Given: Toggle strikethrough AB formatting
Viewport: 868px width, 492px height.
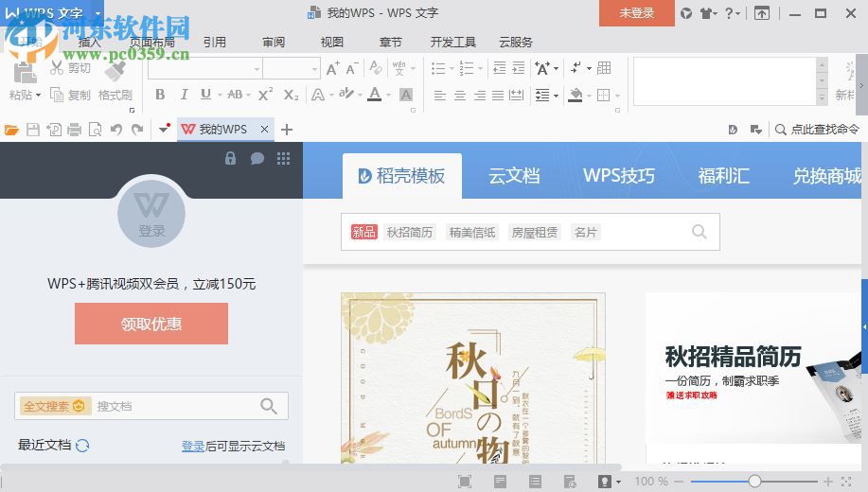Looking at the screenshot, I should [x=235, y=95].
